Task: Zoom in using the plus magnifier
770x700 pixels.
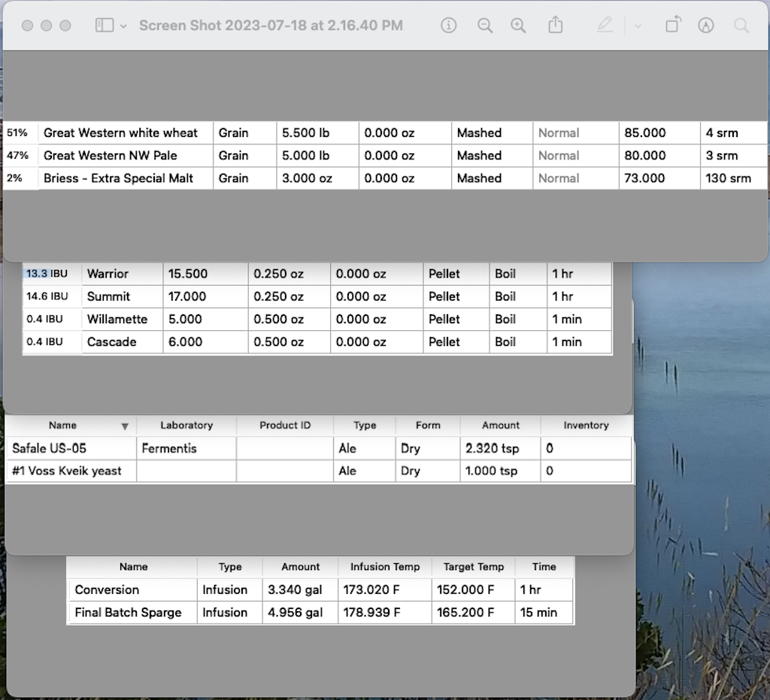Action: click(x=518, y=26)
